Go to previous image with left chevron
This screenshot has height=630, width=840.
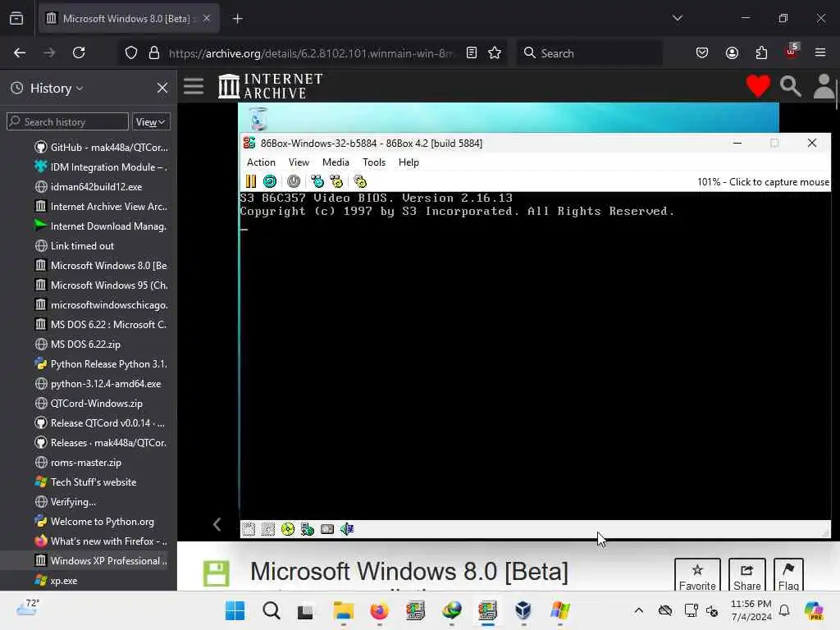pos(217,524)
